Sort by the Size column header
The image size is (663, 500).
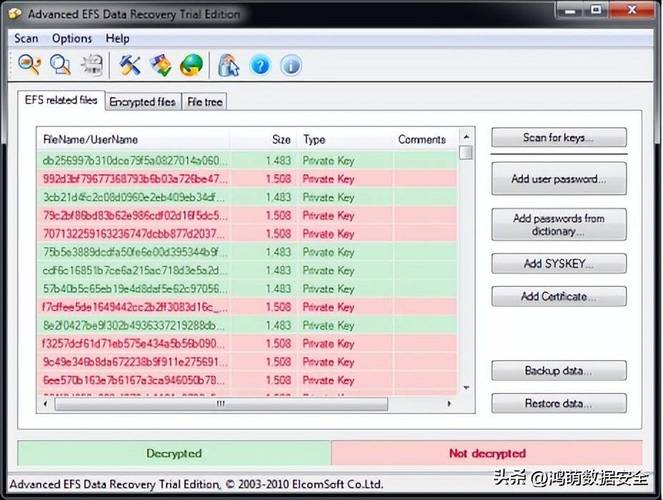[264, 139]
